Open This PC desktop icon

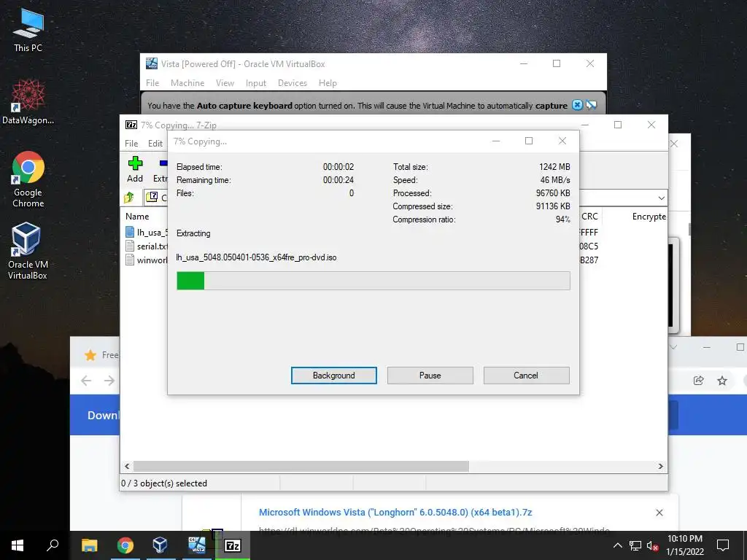click(x=28, y=30)
